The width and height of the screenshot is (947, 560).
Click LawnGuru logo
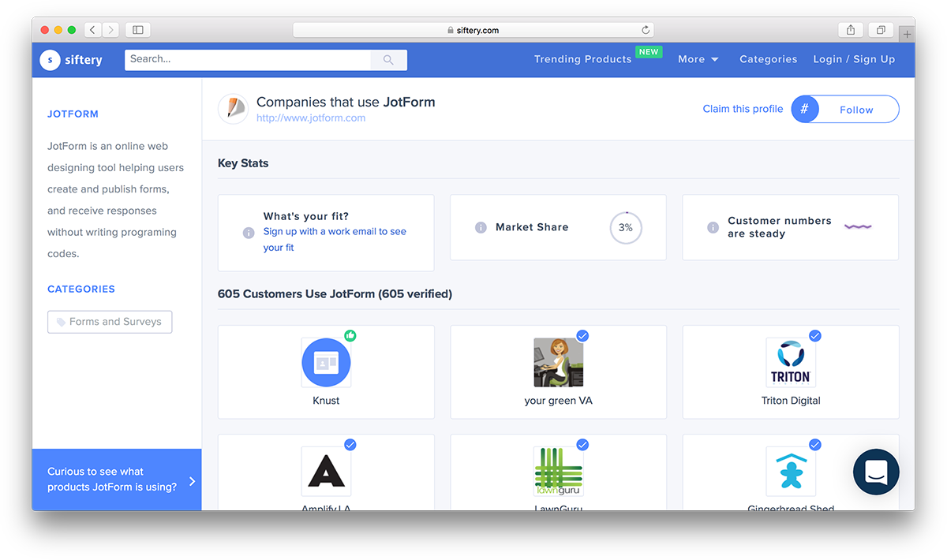[x=559, y=471]
